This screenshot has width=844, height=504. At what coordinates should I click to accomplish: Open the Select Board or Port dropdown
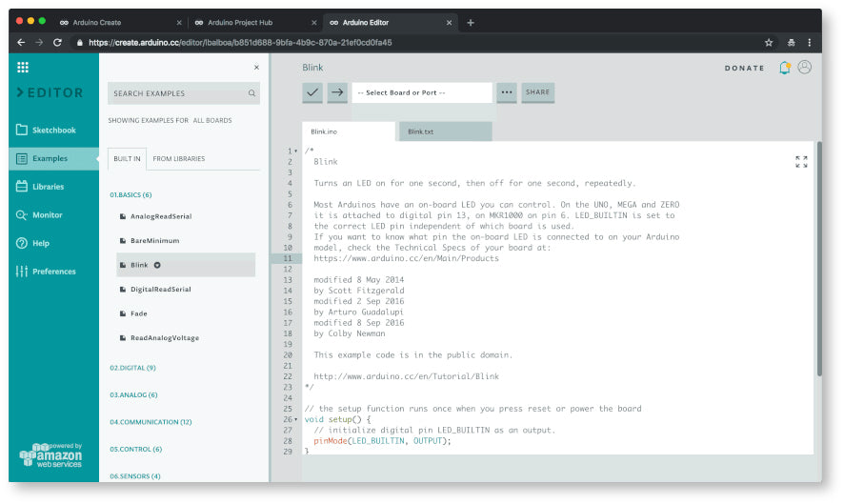click(422, 92)
